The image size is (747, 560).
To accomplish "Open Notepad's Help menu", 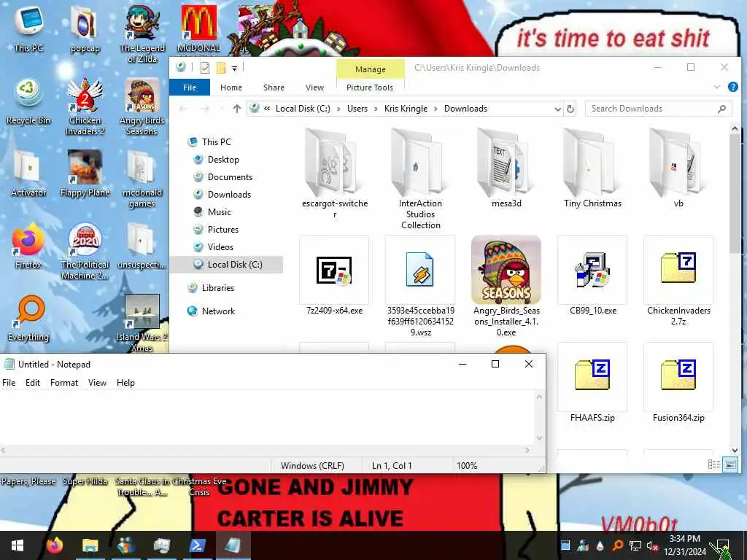I will pos(125,383).
